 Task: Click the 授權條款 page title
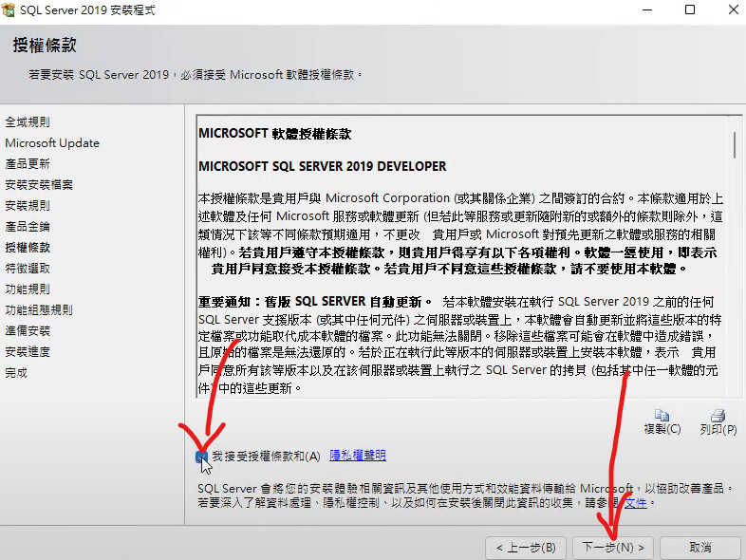pyautogui.click(x=45, y=46)
